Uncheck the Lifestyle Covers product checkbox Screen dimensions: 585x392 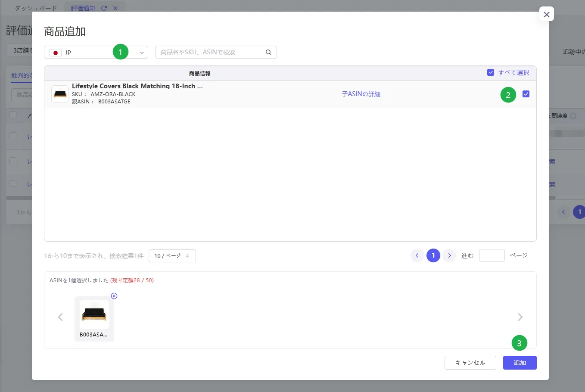click(x=526, y=94)
